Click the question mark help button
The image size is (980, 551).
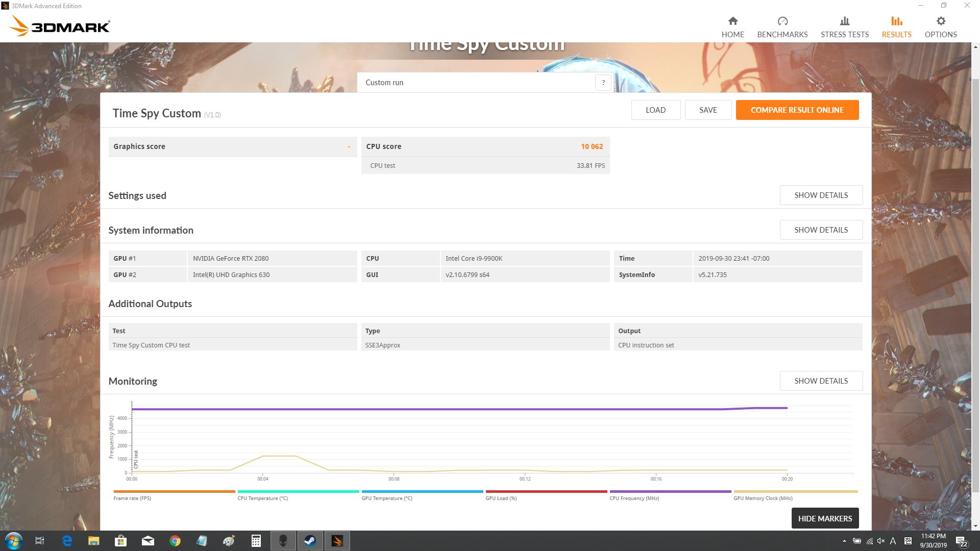pyautogui.click(x=603, y=83)
